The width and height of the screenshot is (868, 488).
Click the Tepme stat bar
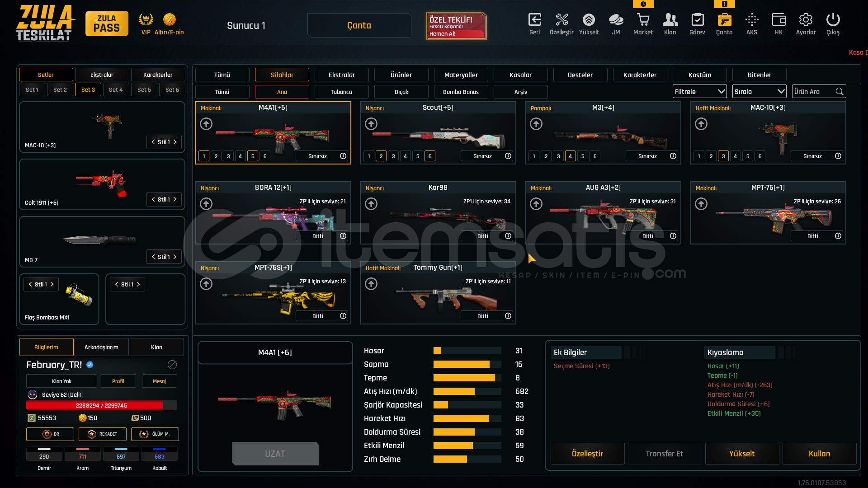click(467, 378)
